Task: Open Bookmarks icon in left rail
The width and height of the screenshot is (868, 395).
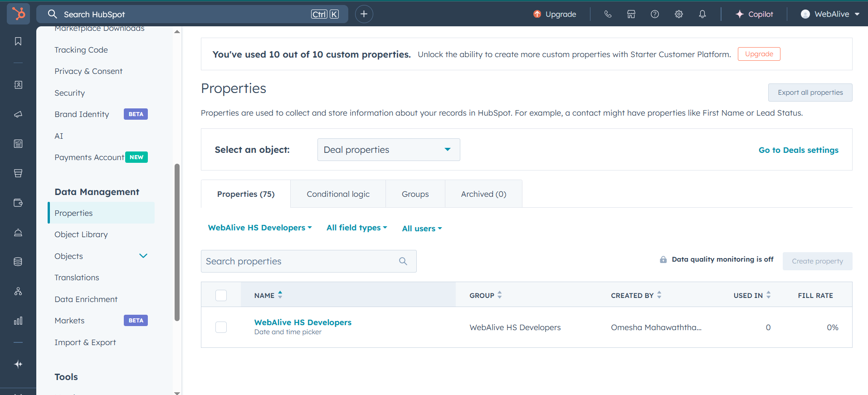Action: tap(18, 41)
